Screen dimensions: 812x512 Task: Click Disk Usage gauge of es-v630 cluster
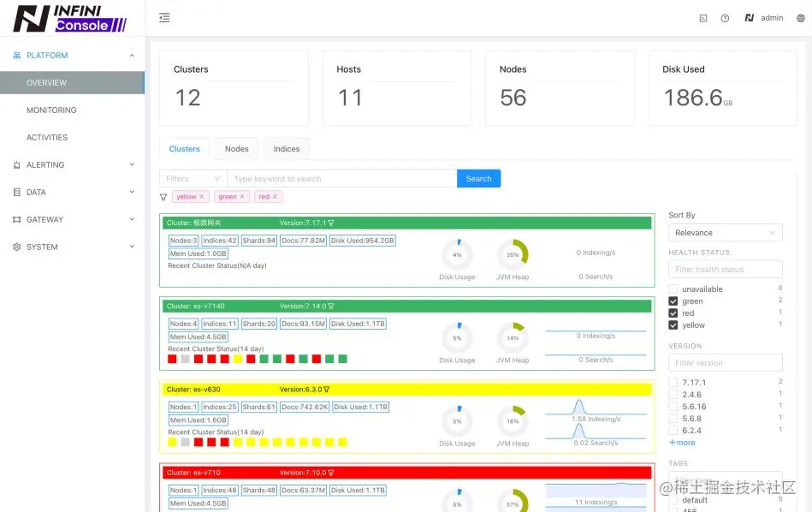coord(457,421)
